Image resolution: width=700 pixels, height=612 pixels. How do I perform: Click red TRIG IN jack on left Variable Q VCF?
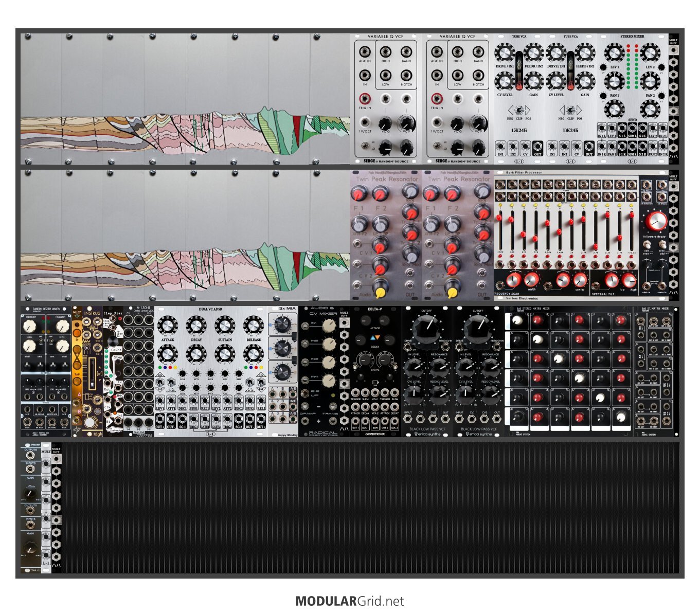click(365, 98)
